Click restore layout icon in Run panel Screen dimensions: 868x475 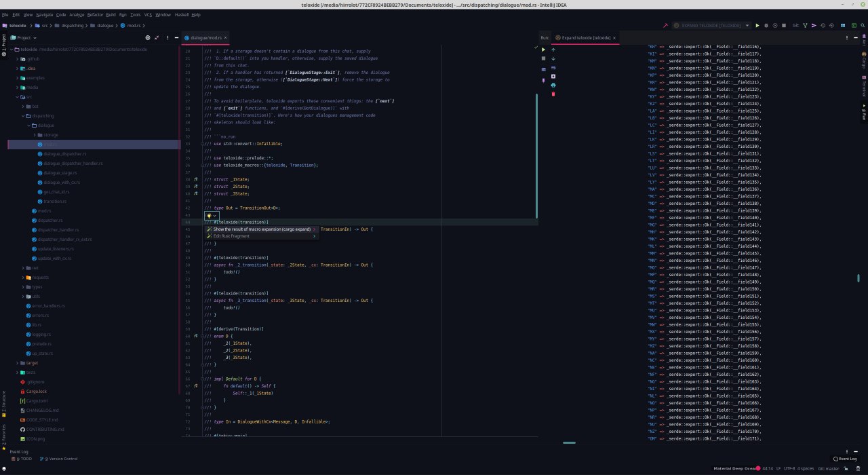[x=543, y=69]
